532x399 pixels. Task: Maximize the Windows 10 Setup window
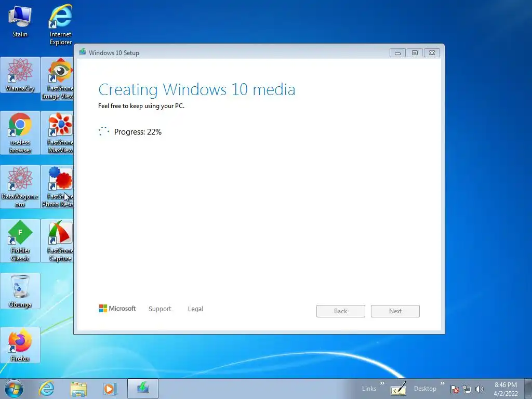click(415, 53)
